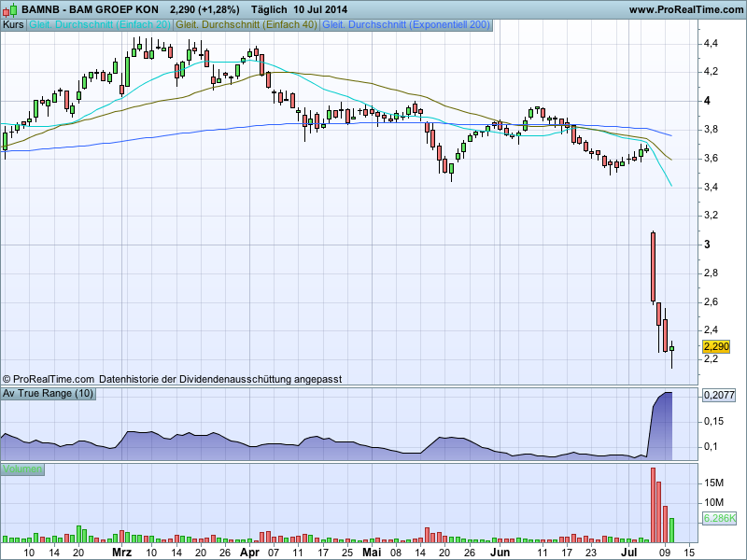This screenshot has height=560, width=747.
Task: Open the Av True Range (10) panel label
Action: click(x=49, y=394)
